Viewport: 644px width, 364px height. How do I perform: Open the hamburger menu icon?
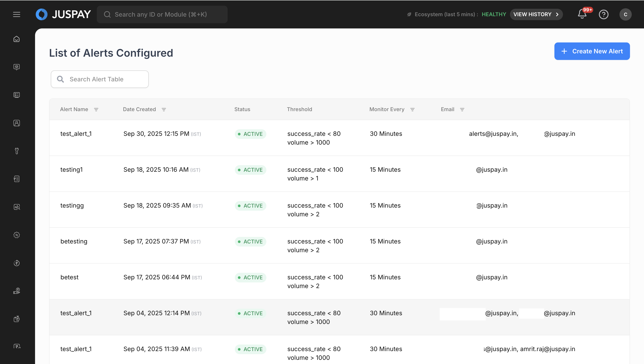(16, 14)
